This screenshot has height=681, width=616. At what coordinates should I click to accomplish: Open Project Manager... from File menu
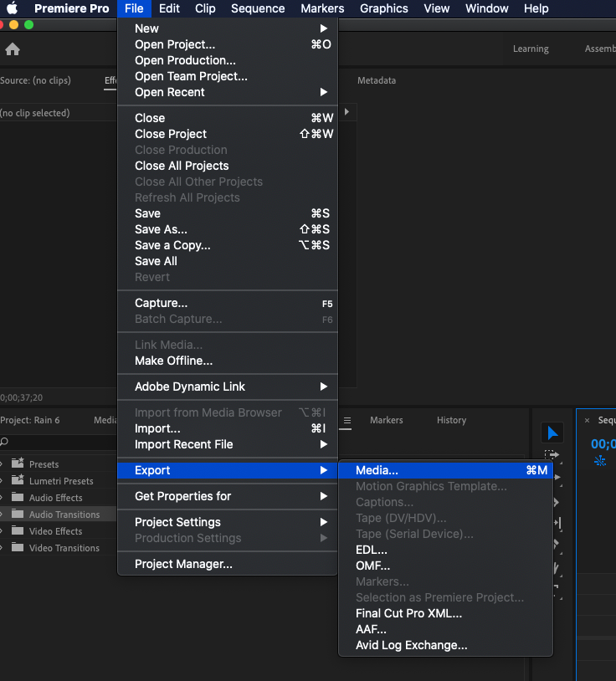183,564
